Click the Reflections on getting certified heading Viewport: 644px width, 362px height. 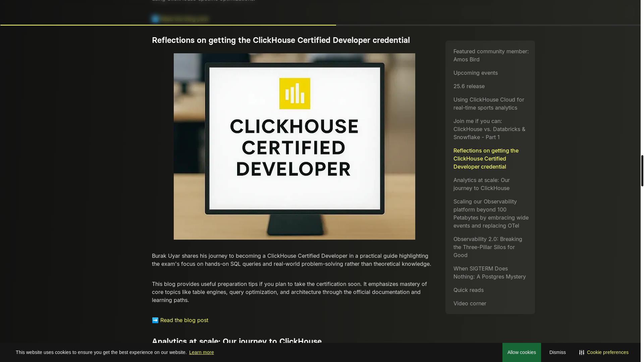tap(281, 40)
